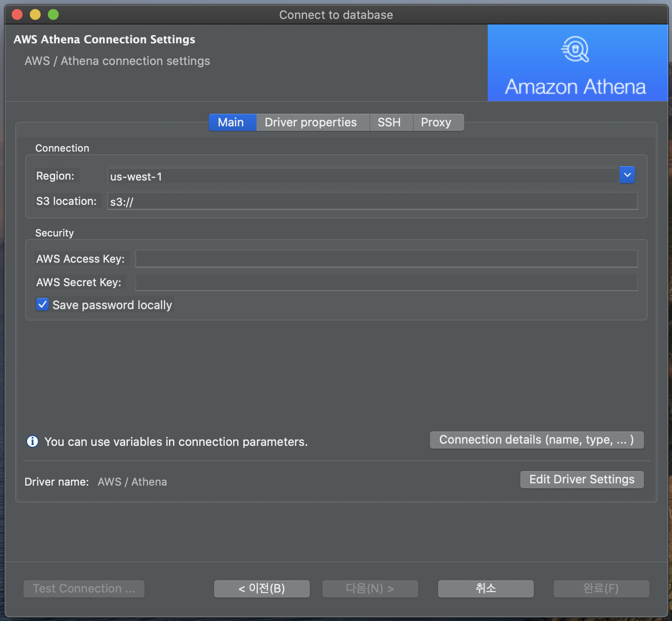Cancel with the 취소 button
Image resolution: width=672 pixels, height=621 pixels.
tap(486, 589)
